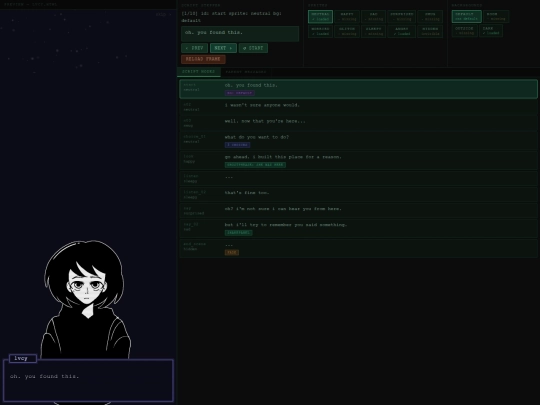This screenshot has width=540, height=405.
Task: Click the purple tag under the start node
Action: click(x=240, y=93)
